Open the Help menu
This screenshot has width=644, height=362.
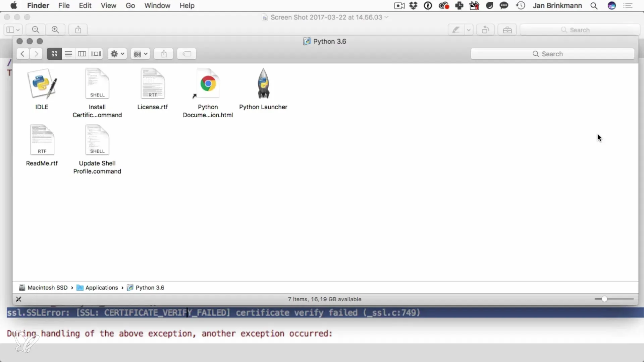(x=187, y=5)
